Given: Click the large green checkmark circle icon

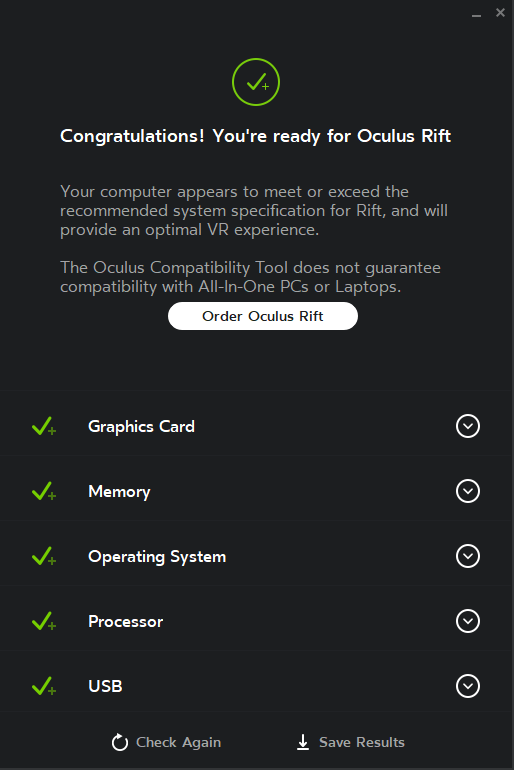Looking at the screenshot, I should tap(256, 82).
